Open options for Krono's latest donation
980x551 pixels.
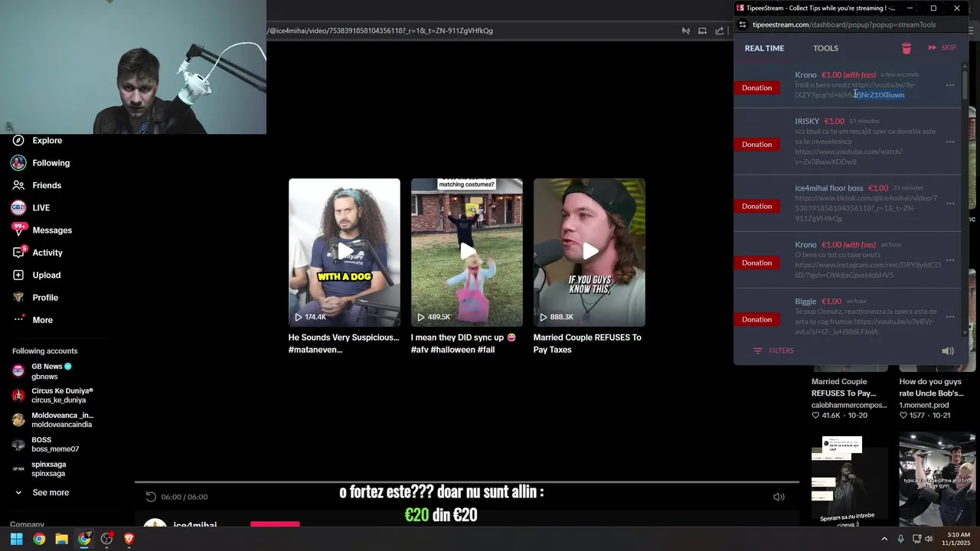(x=950, y=85)
